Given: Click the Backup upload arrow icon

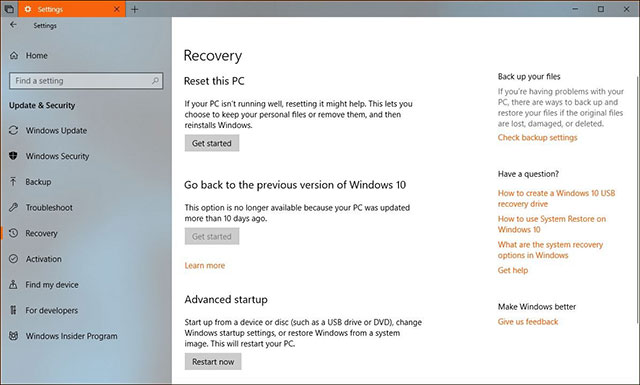Looking at the screenshot, I should click(13, 182).
